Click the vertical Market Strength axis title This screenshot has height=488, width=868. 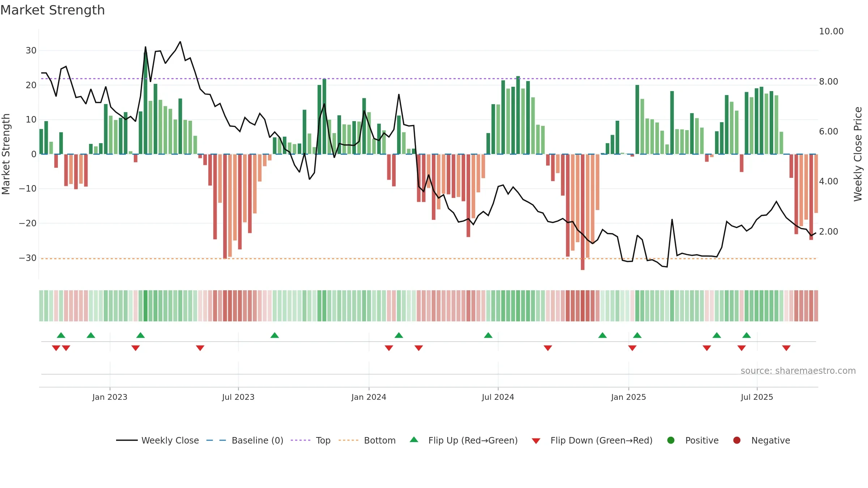coord(6,154)
